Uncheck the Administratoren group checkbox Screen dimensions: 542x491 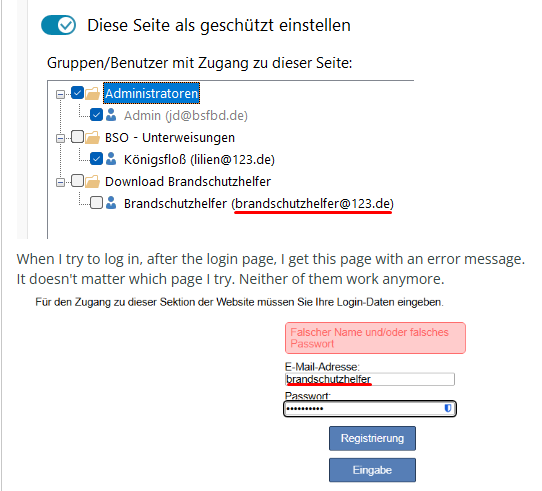pyautogui.click(x=77, y=93)
